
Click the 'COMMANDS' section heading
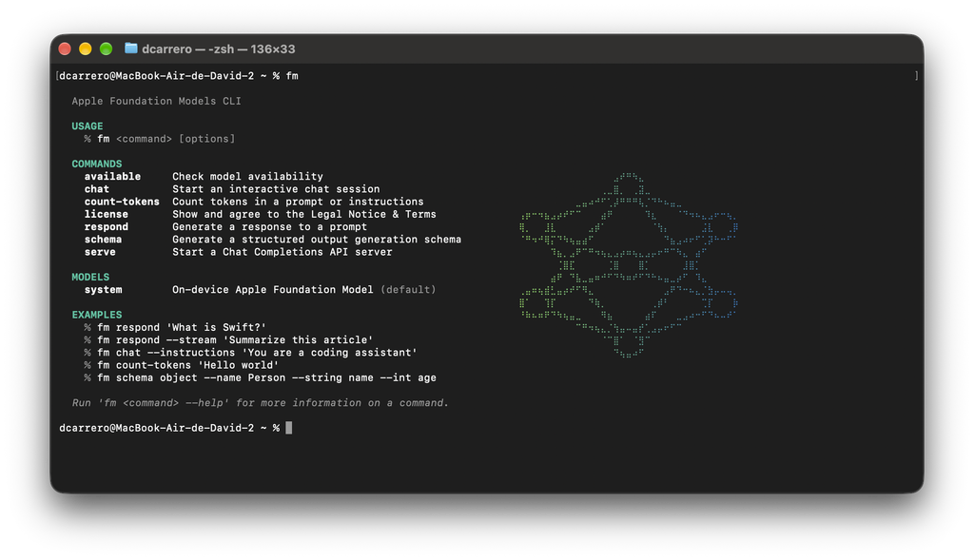point(97,164)
